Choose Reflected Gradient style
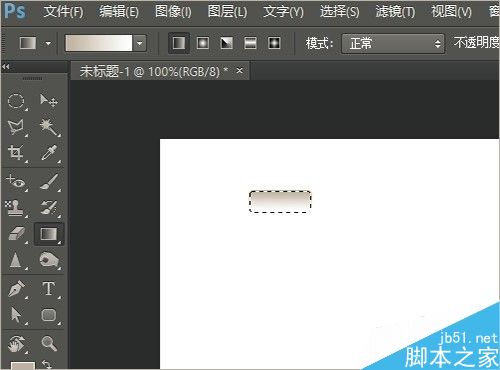The height and width of the screenshot is (370, 500). pyautogui.click(x=250, y=43)
